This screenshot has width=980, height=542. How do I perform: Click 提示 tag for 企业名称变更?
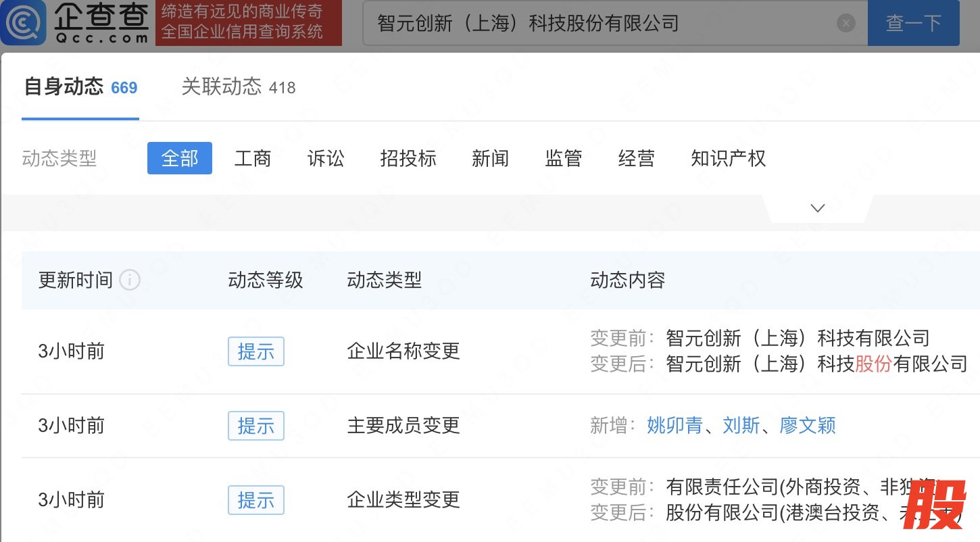point(255,351)
